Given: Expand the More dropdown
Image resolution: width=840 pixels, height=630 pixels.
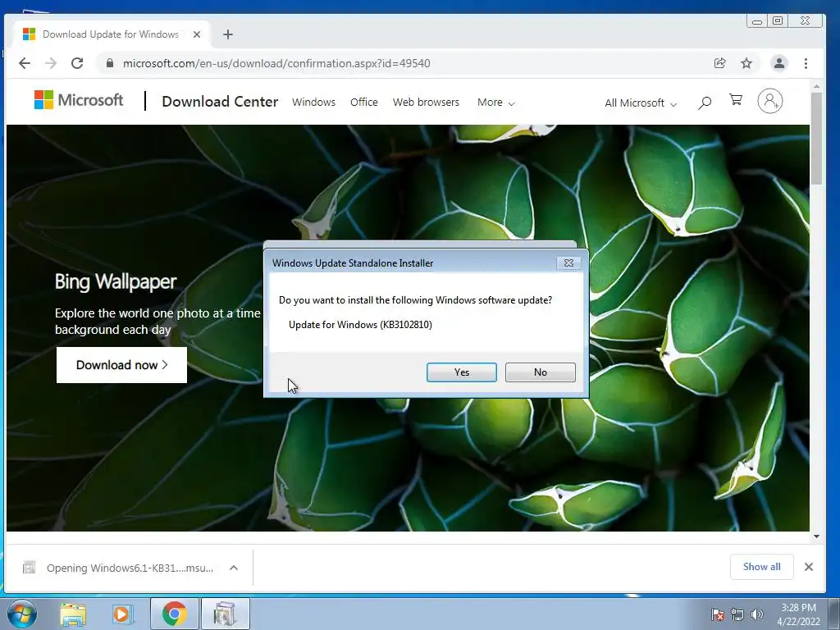Looking at the screenshot, I should click(495, 102).
